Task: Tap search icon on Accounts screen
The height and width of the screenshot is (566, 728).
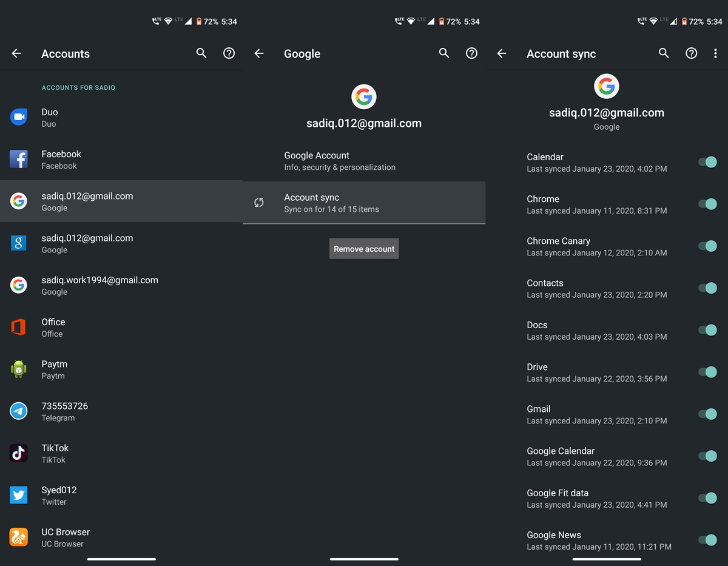Action: click(x=201, y=53)
